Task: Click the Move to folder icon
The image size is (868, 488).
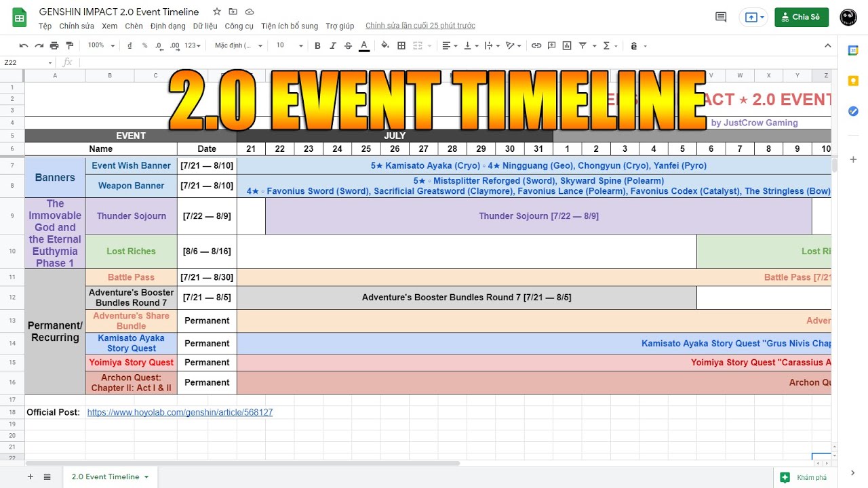Action: click(x=233, y=12)
